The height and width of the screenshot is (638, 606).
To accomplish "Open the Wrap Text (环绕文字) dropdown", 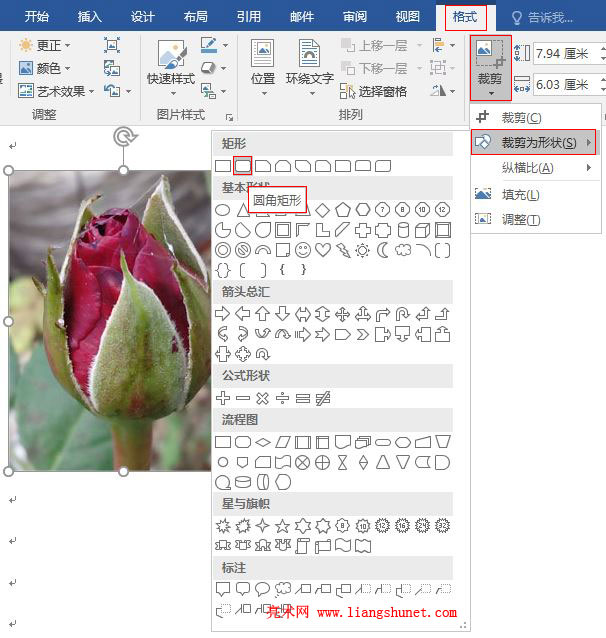I will [310, 68].
